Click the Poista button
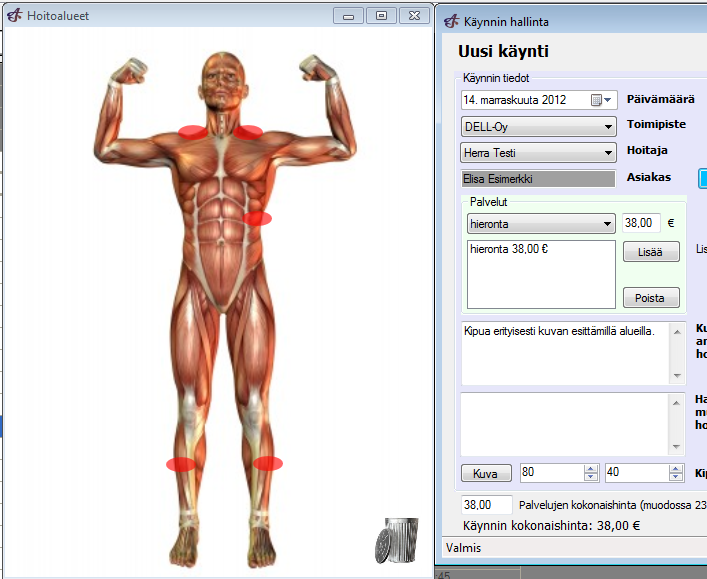This screenshot has height=579, width=707. 651,298
